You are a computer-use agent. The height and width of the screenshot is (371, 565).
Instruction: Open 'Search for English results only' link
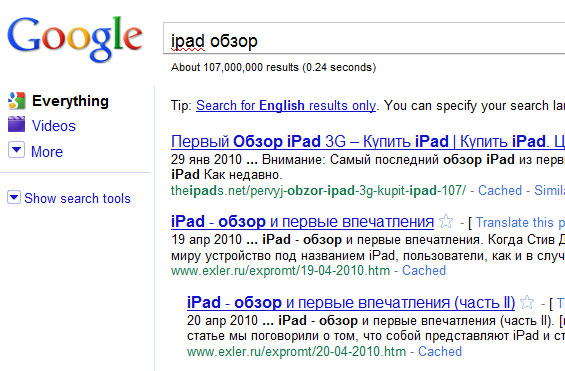point(286,106)
